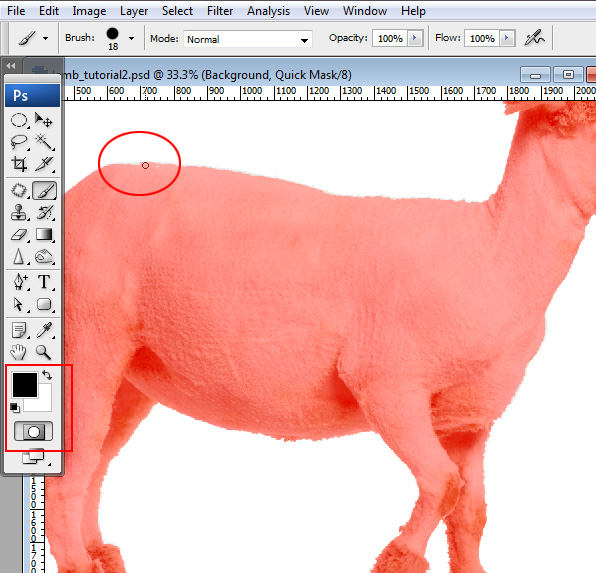Select the Lasso tool
Viewport: 596px width, 573px height.
(19, 142)
